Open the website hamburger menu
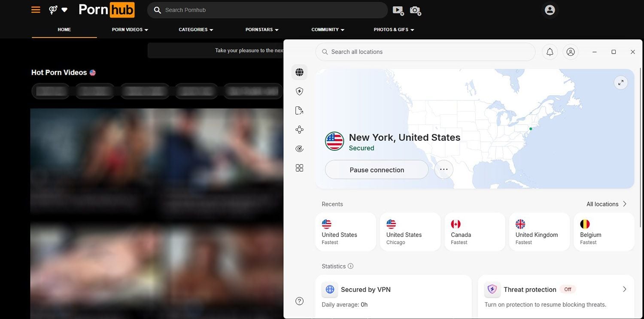Viewport: 644px width, 319px height. click(36, 9)
